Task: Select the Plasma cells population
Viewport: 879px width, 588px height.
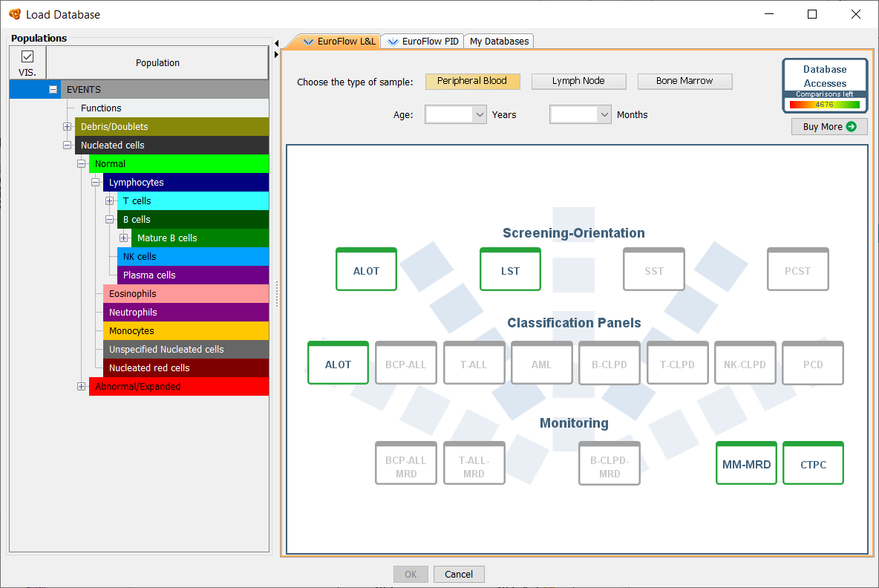Action: pos(193,275)
